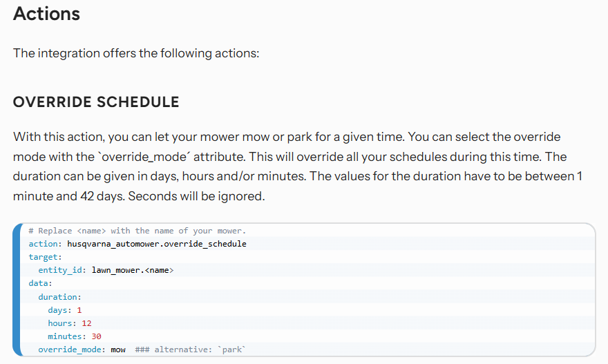Screen dimensions: 608x364
Task: Click the blue left border of the code block
Action: (17, 289)
